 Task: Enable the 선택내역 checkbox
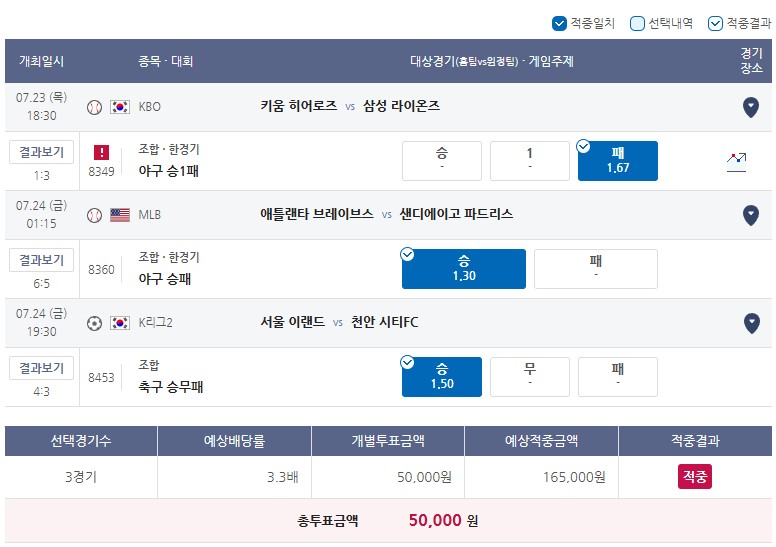(637, 23)
